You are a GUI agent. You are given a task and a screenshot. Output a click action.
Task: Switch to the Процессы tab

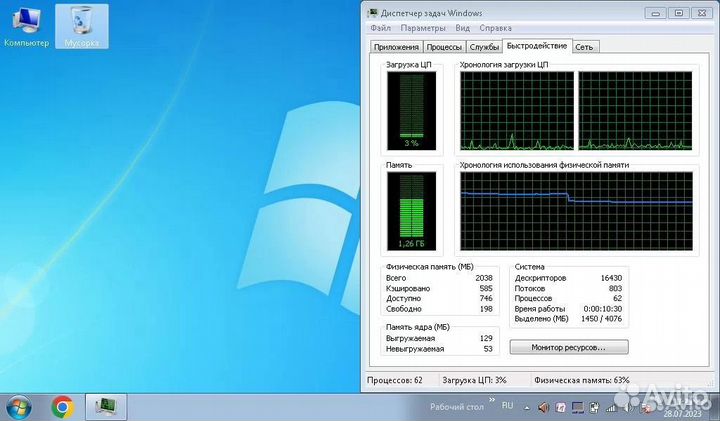[x=444, y=47]
